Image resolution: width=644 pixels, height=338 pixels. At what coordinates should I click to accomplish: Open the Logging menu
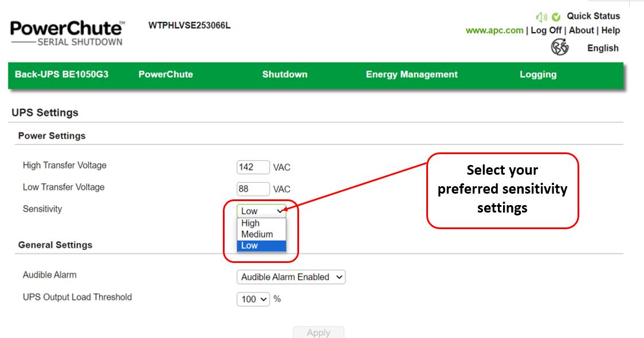point(538,74)
